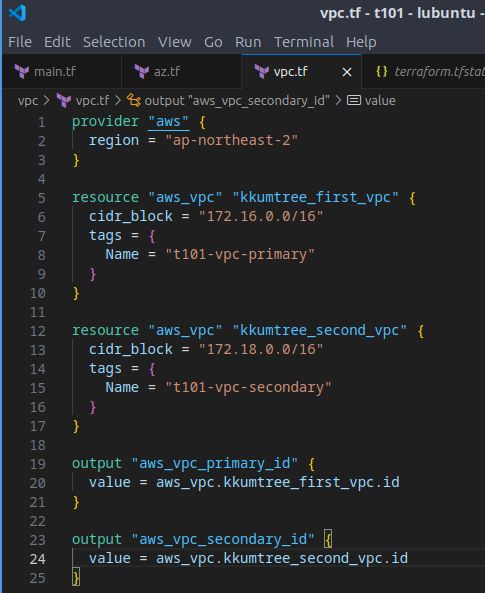Switch to the main.tf tab
The width and height of the screenshot is (485, 593).
(x=62, y=71)
